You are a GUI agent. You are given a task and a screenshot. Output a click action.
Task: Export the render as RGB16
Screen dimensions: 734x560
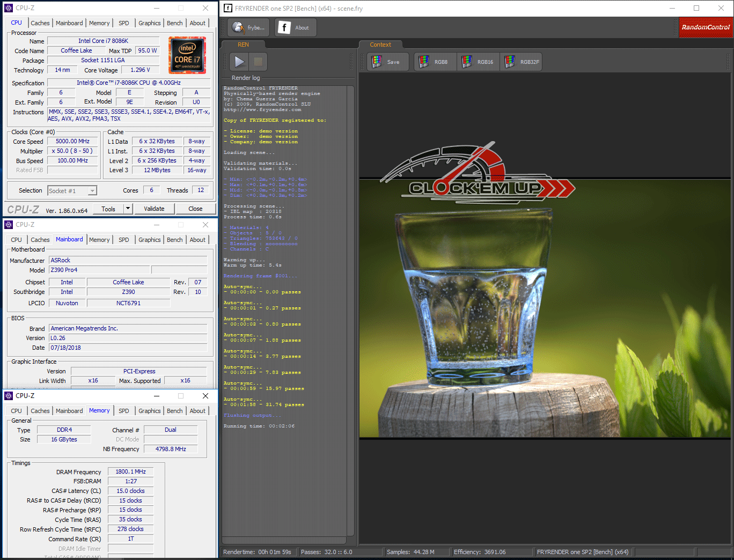[479, 62]
